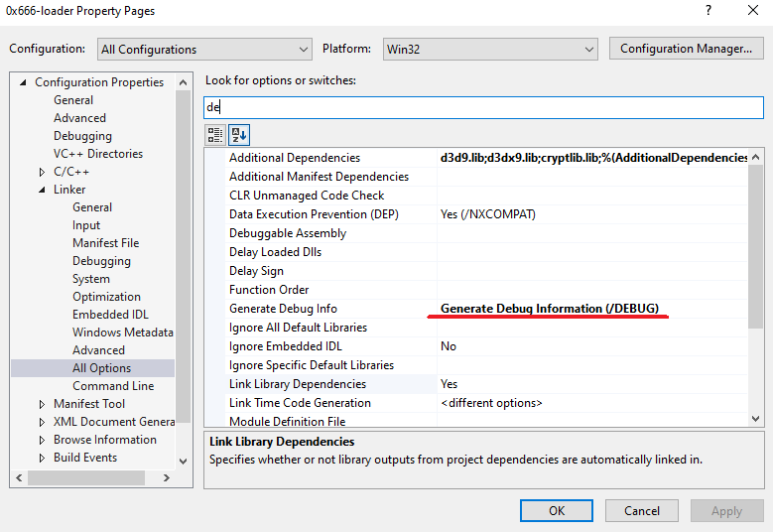This screenshot has height=532, width=773.
Task: Click the help question mark button
Action: tap(708, 11)
